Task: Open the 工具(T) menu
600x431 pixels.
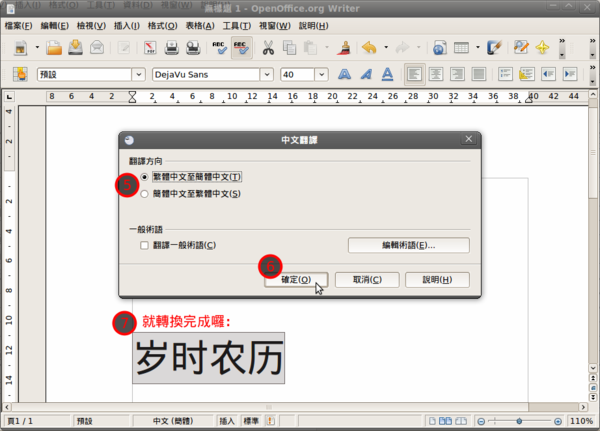Action: tap(237, 26)
